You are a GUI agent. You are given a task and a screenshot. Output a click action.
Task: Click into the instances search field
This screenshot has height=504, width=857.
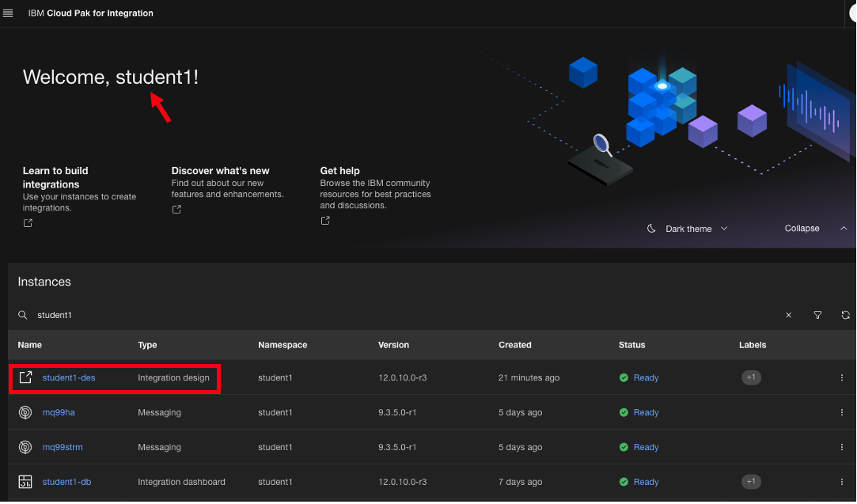coord(396,315)
